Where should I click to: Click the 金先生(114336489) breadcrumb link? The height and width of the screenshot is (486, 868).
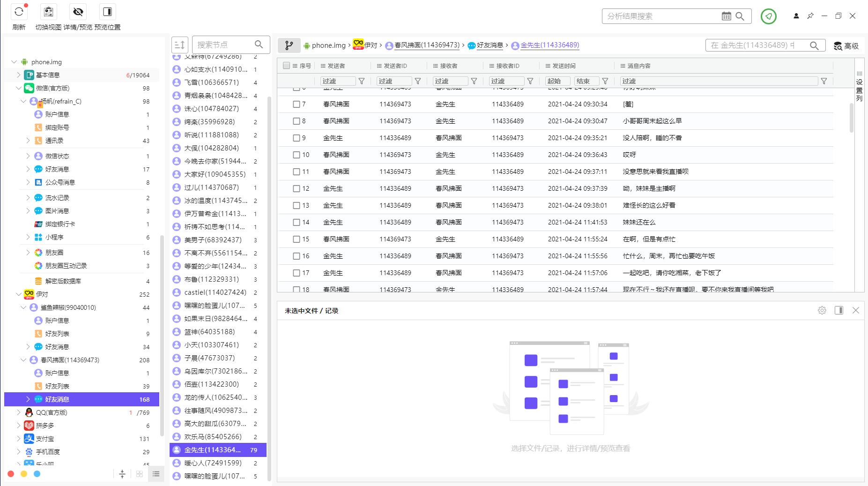click(549, 45)
